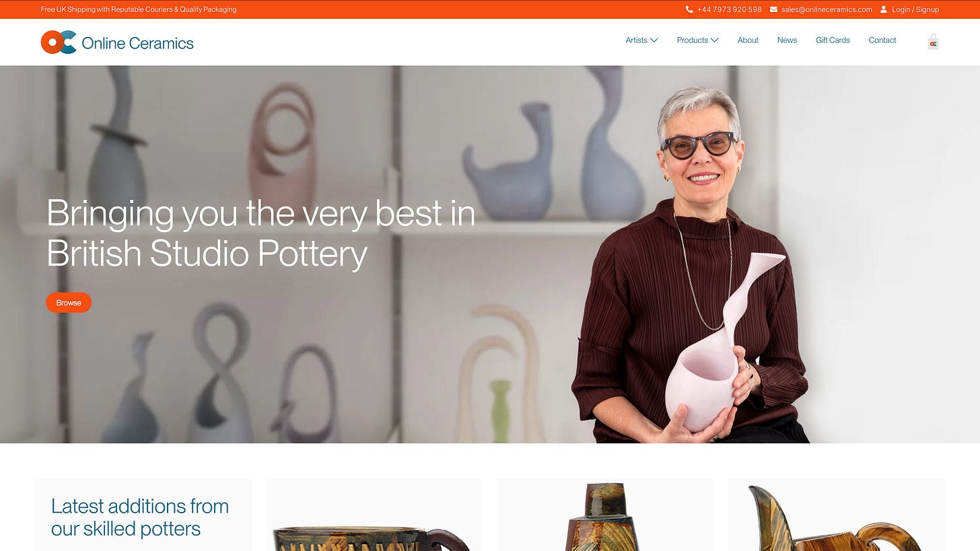Click the orange Browse button
980x551 pixels.
[x=69, y=303]
